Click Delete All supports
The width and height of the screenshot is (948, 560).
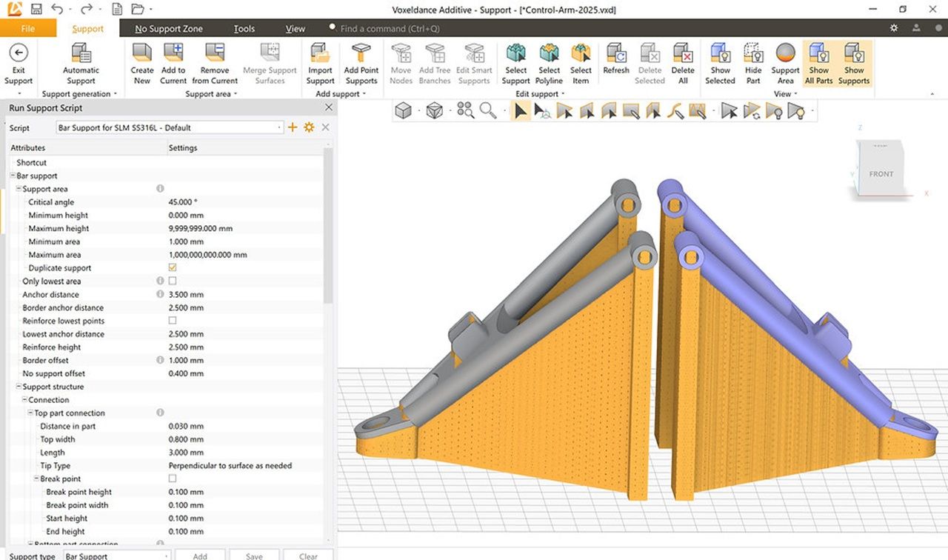pos(683,64)
